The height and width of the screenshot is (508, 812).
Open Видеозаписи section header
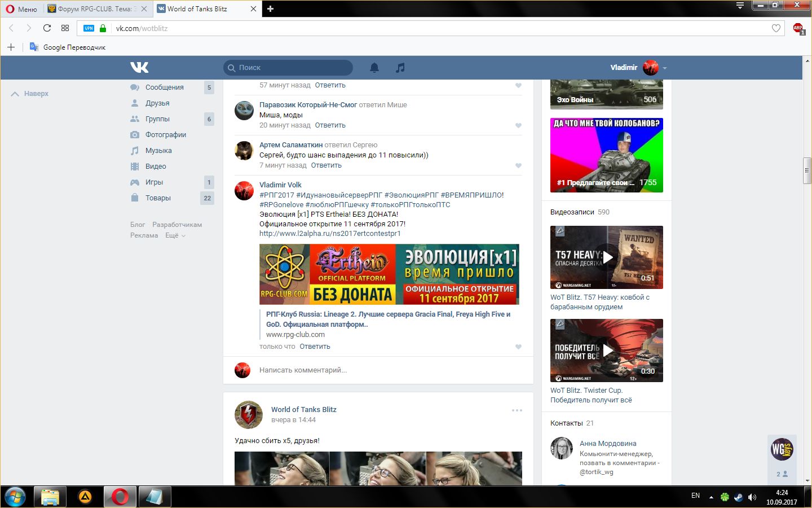[572, 212]
